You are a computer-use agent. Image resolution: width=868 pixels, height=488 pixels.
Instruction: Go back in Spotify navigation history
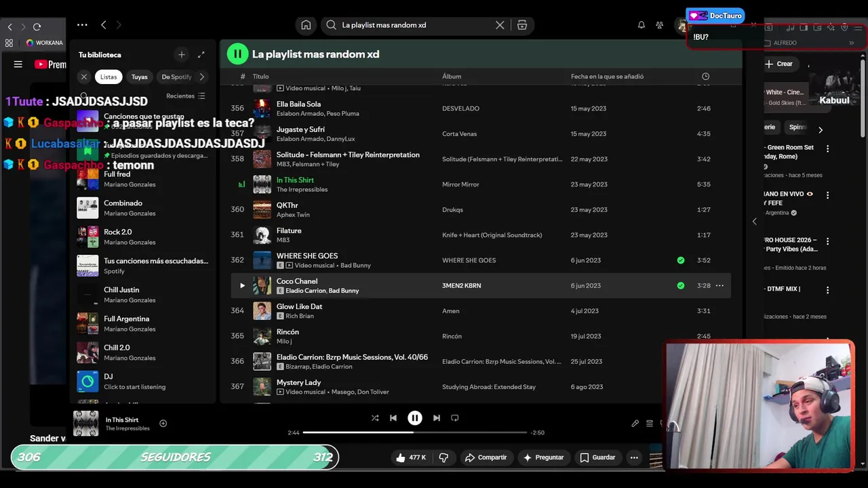[103, 25]
